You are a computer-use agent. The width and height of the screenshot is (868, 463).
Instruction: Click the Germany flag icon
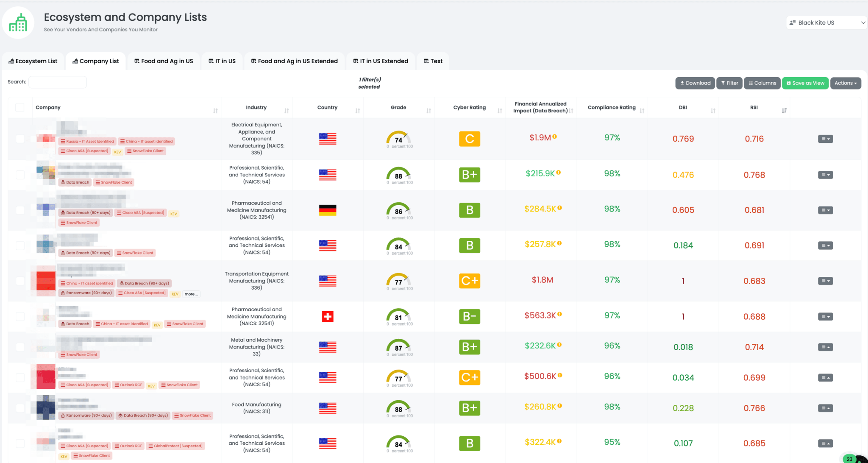(328, 210)
